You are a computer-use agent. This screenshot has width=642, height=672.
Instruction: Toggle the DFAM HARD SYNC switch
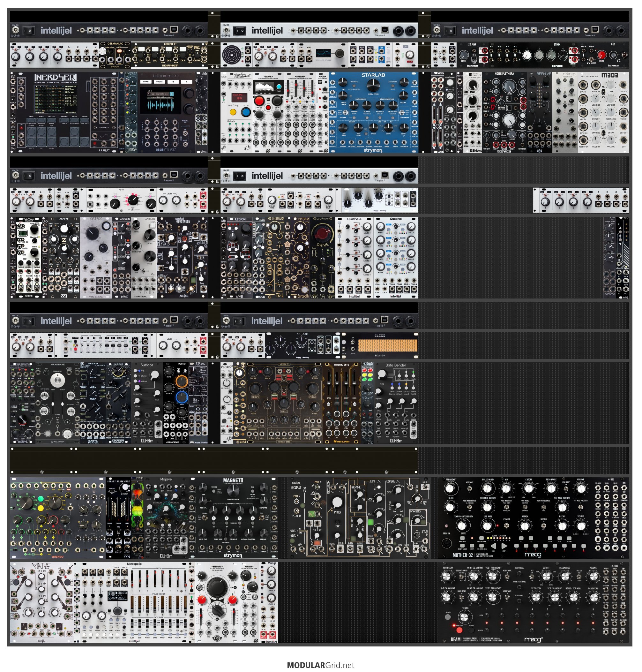461,597
